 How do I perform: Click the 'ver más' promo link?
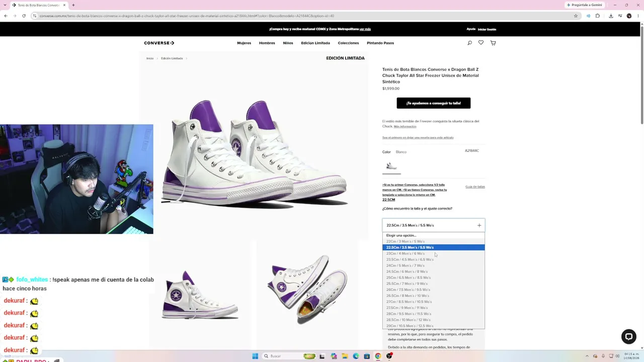(365, 29)
